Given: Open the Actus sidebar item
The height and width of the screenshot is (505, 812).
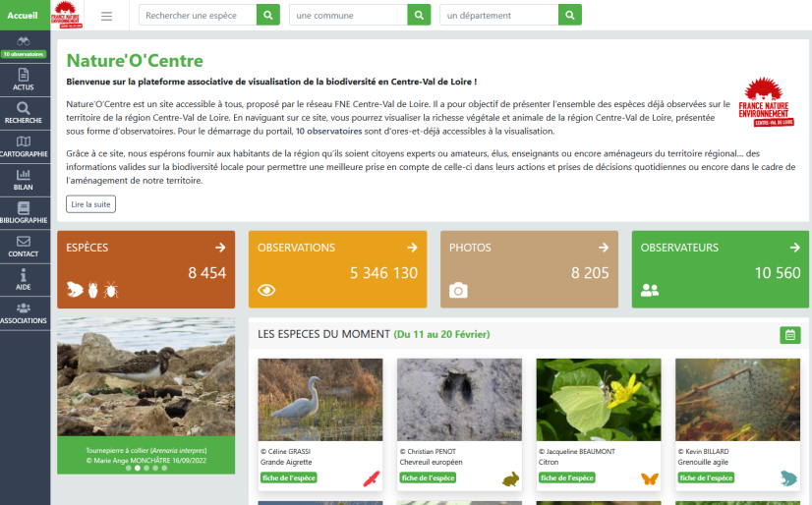Looking at the screenshot, I should point(24,80).
